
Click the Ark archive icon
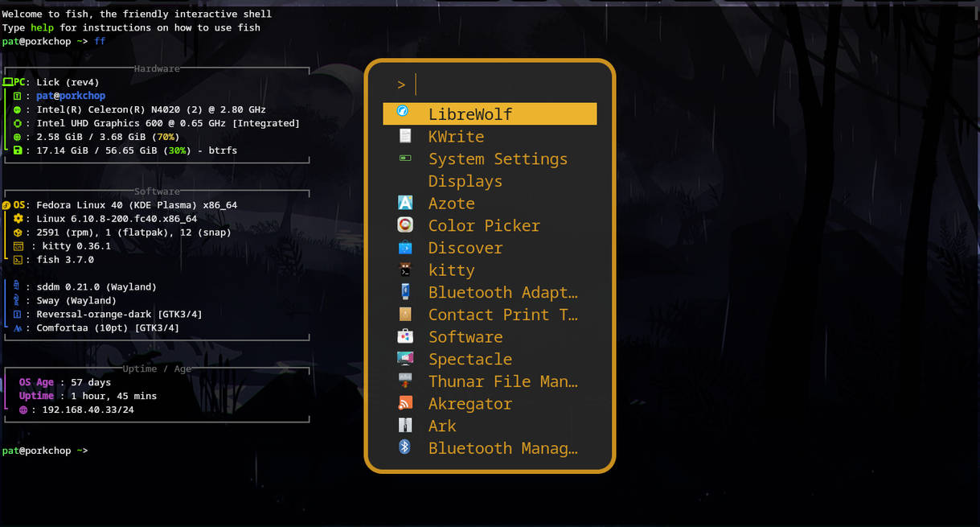405,425
